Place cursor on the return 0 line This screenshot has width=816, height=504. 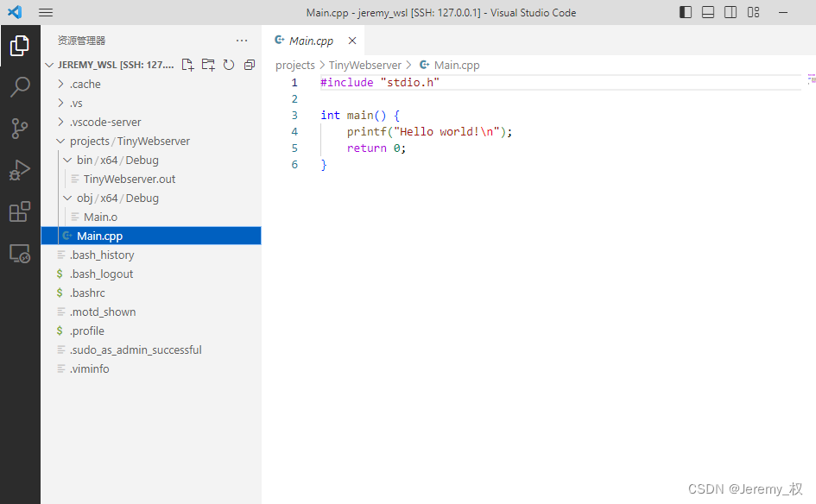(376, 148)
